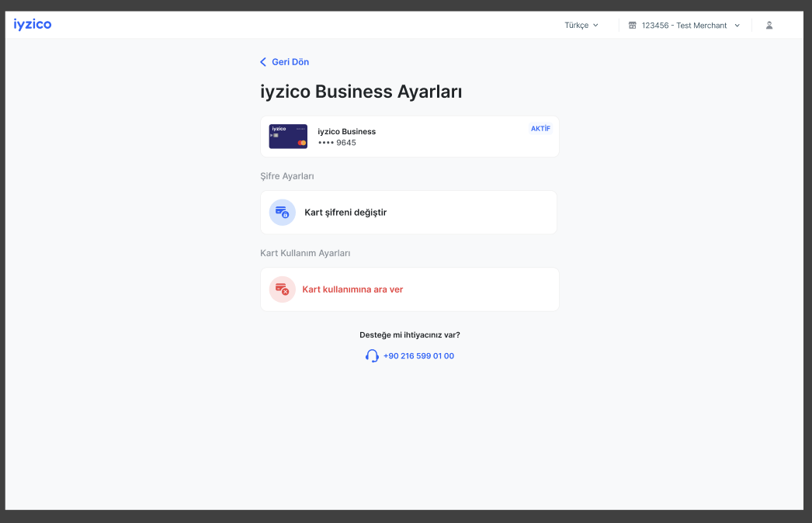
Task: Click the red card-blocked icon
Action: [x=283, y=289]
